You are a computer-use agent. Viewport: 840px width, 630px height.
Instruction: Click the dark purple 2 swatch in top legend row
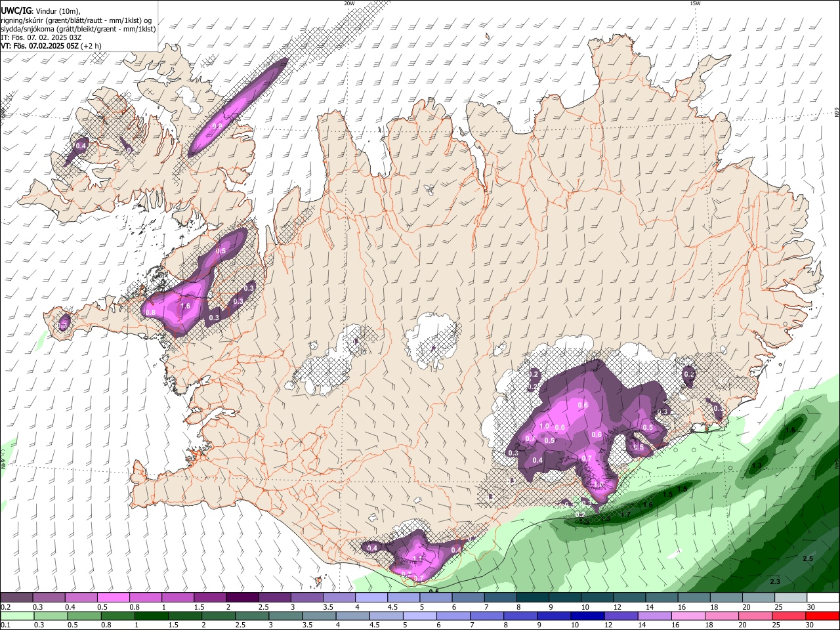[x=241, y=598]
